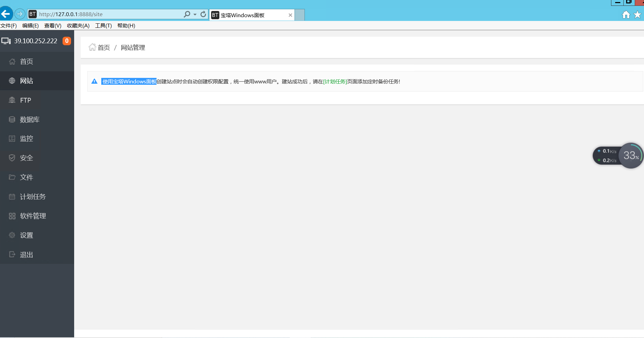Click the URL address field
The image size is (644, 338).
click(110, 14)
